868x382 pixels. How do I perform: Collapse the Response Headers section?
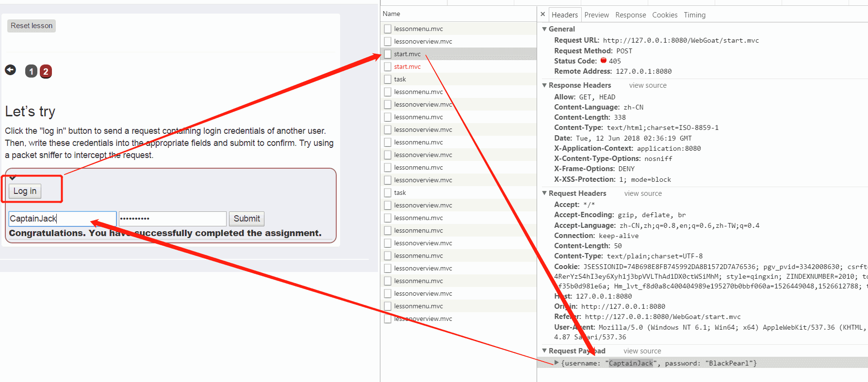544,85
